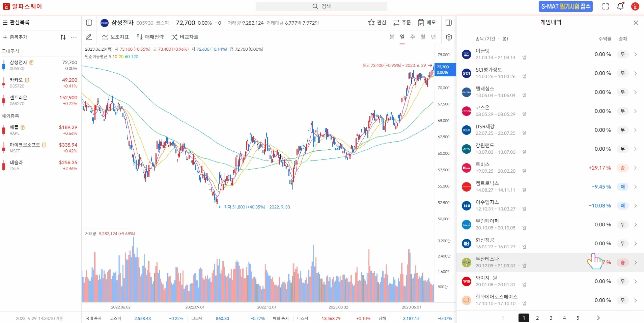The width and height of the screenshot is (644, 323).
Task: Go to next page using right chevron
Action: coord(598,318)
